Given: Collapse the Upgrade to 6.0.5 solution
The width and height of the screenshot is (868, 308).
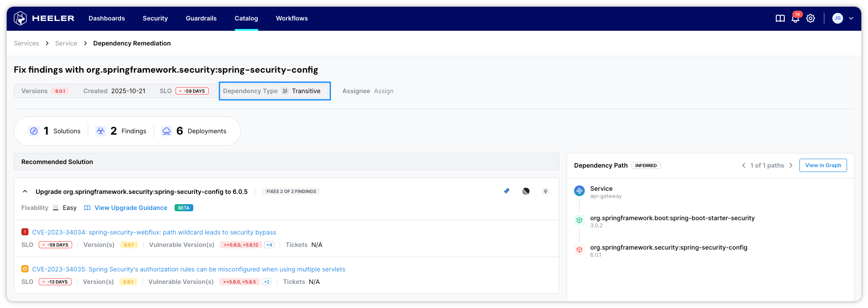Looking at the screenshot, I should 25,192.
